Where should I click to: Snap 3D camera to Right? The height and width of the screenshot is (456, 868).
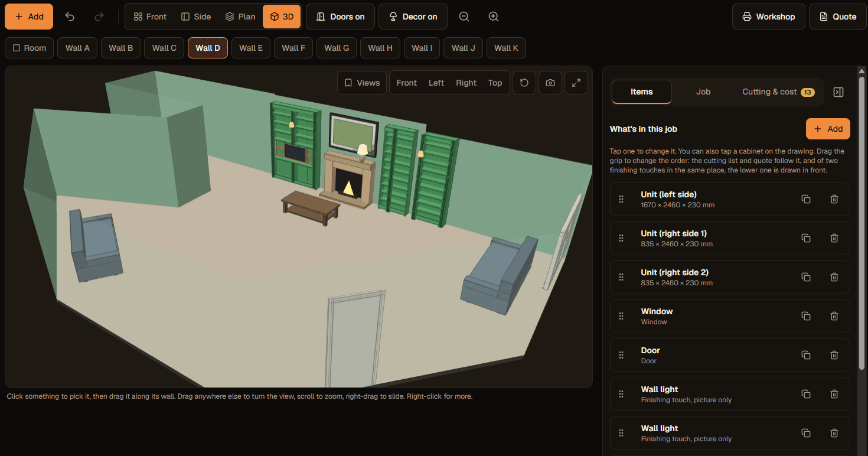[x=466, y=83]
